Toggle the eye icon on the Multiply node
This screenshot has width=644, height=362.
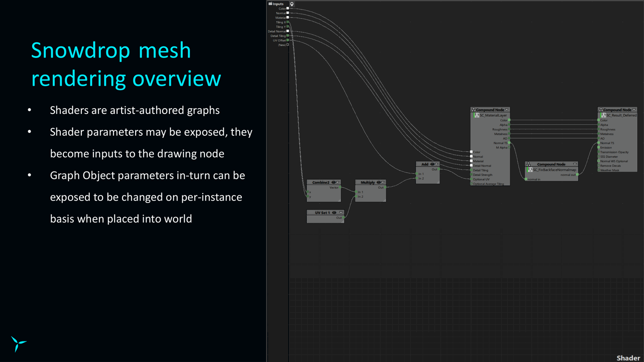click(x=378, y=182)
